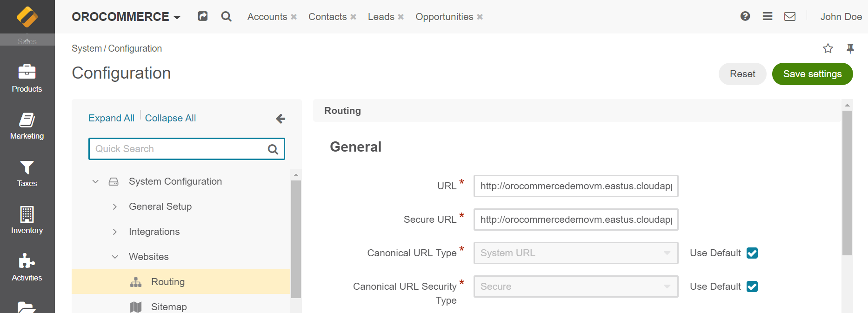868x313 pixels.
Task: Uncheck Use Default for Canonical URL Type
Action: pyautogui.click(x=752, y=253)
